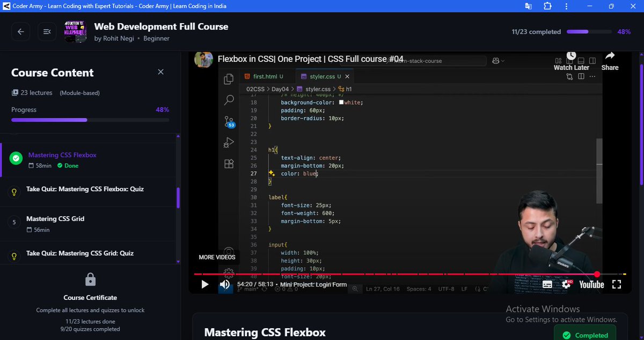This screenshot has height=340, width=644.
Task: Open the browser extensions puzzle icon
Action: pyautogui.click(x=547, y=6)
